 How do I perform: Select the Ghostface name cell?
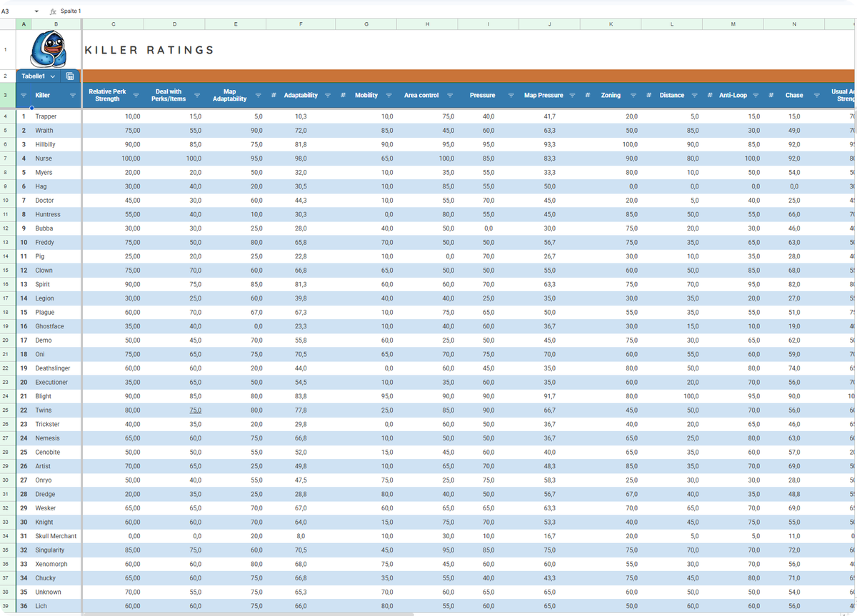pos(56,326)
